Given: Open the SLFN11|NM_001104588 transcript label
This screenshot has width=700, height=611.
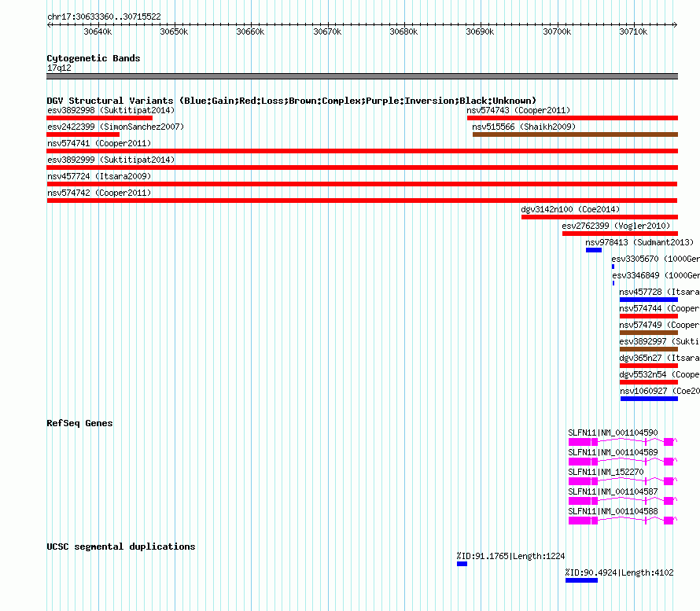Looking at the screenshot, I should [613, 511].
